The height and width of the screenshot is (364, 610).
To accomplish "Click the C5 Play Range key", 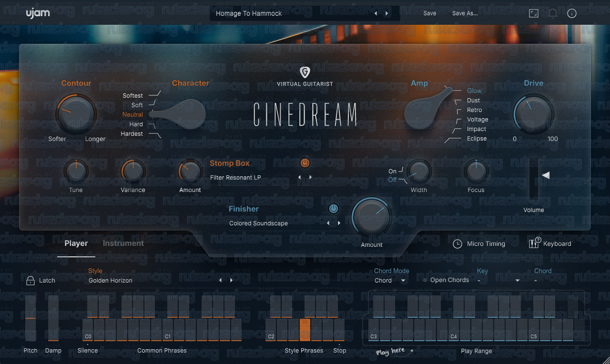I will tap(534, 330).
